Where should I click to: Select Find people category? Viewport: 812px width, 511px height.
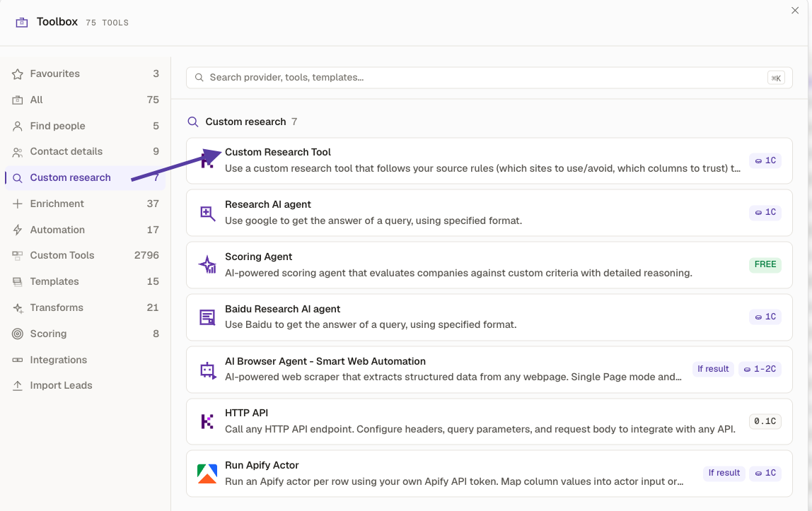click(85, 126)
